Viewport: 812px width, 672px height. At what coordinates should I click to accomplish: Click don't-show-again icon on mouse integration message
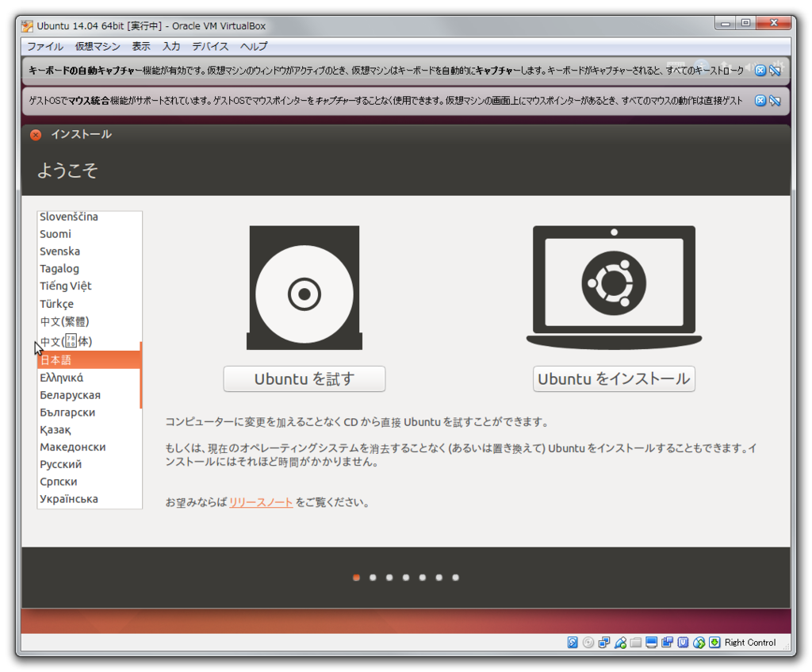click(776, 101)
